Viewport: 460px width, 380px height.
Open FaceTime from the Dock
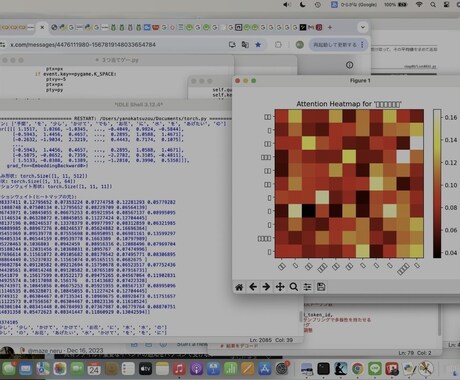tap(77, 369)
